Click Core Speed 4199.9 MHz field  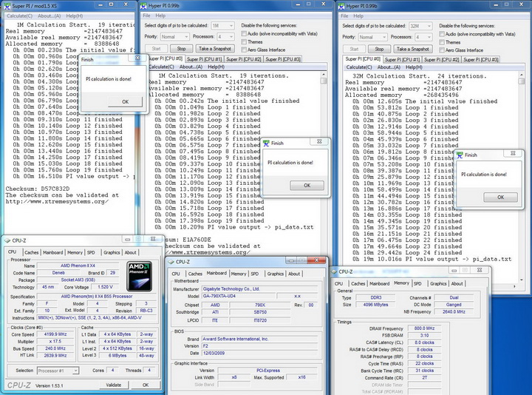click(x=55, y=334)
